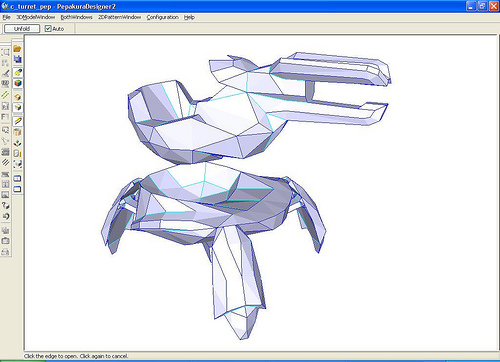Open the Help menu

(189, 17)
